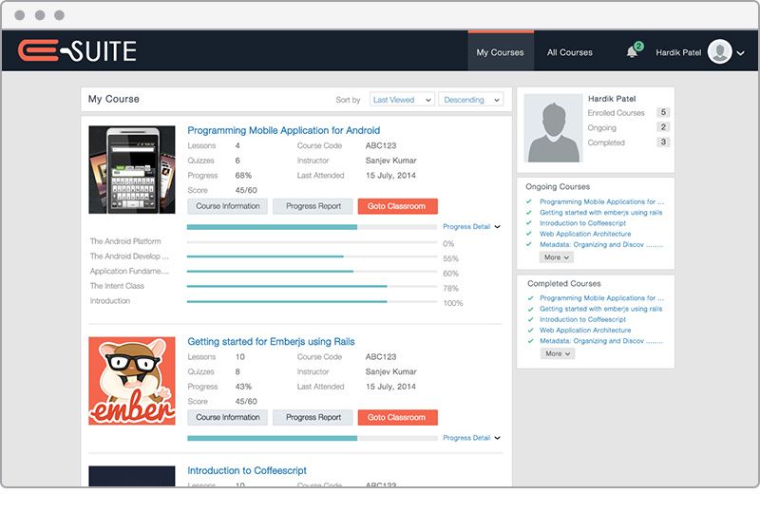Open Programming Mobile Applications in Ongoing Courses
Image resolution: width=760 pixels, height=532 pixels.
[601, 201]
